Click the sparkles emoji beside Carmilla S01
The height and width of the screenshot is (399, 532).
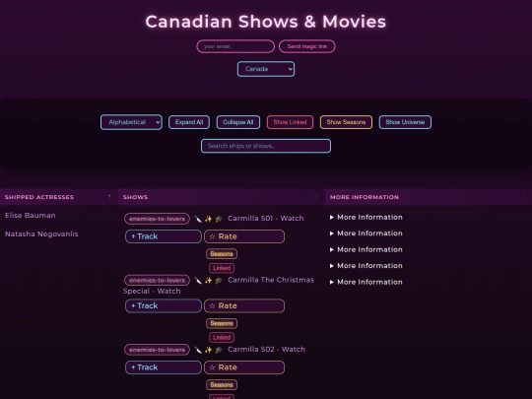[x=208, y=219]
